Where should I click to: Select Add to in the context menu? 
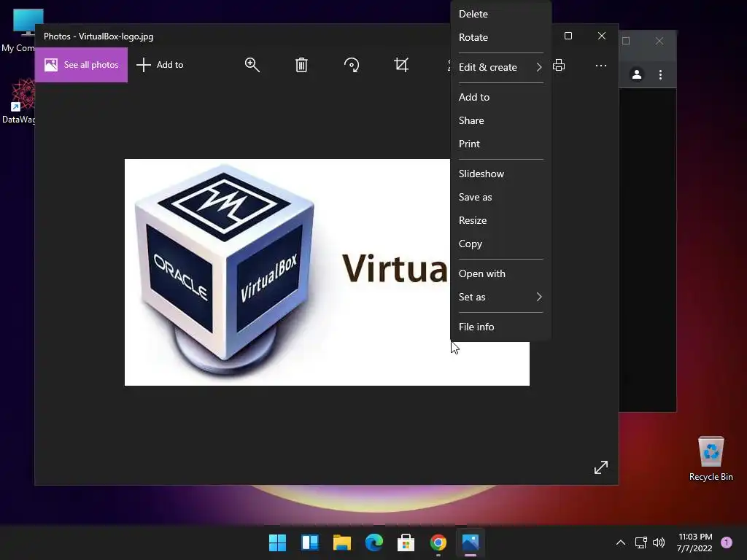[500, 97]
